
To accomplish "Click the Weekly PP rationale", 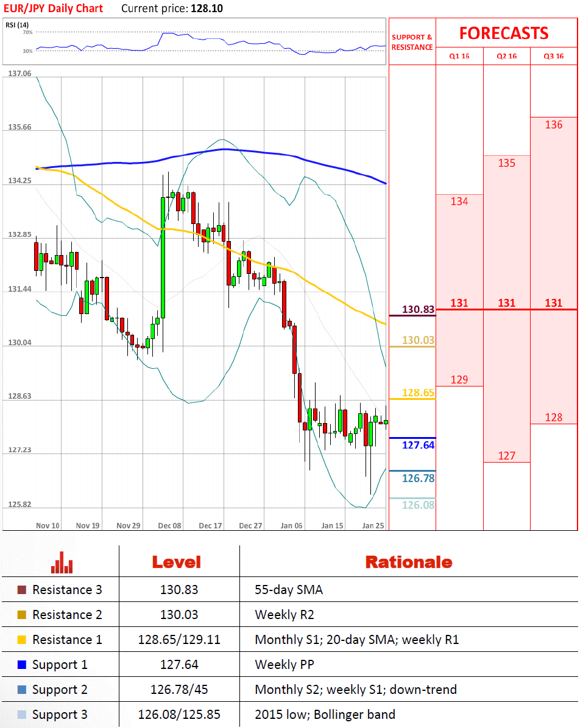I will tap(284, 665).
